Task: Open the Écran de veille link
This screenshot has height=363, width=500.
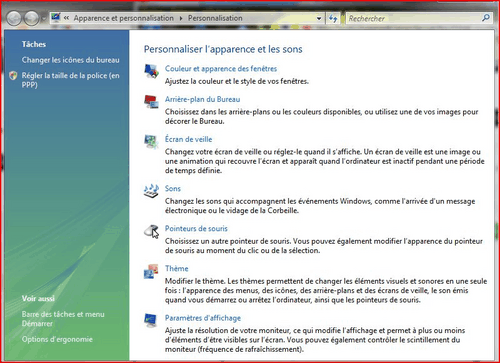Action: (x=188, y=139)
